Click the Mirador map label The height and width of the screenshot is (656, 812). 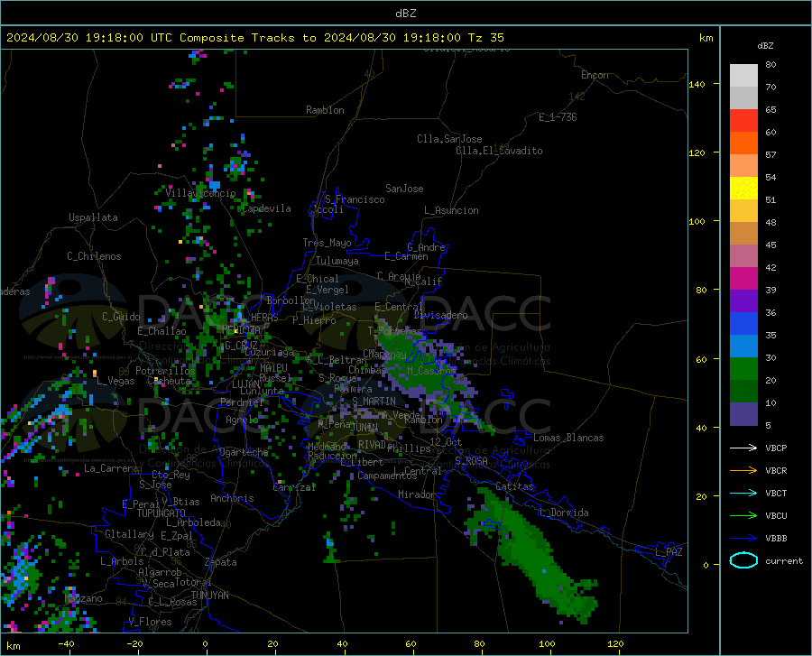417,494
